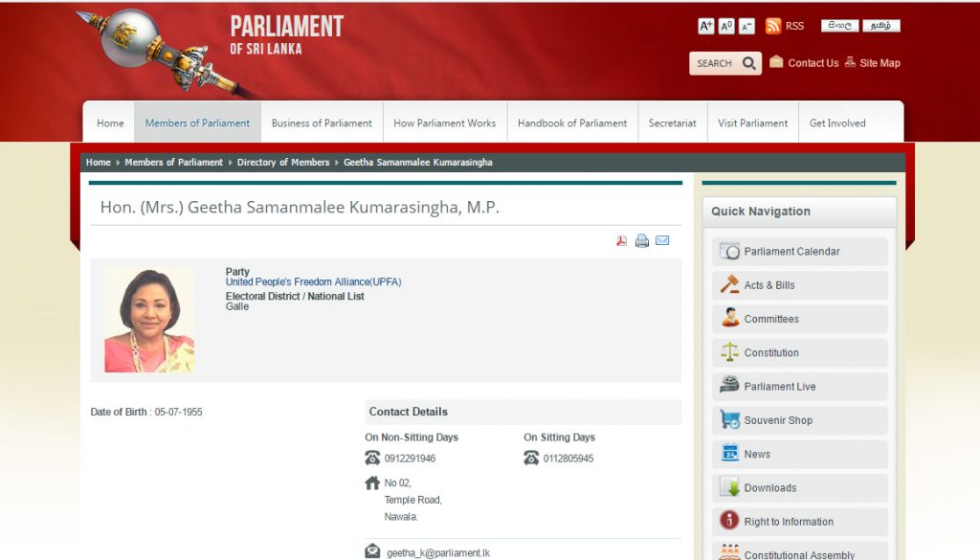Open Committees in Quick Navigation
Image resolution: width=980 pixels, height=560 pixels.
click(800, 319)
